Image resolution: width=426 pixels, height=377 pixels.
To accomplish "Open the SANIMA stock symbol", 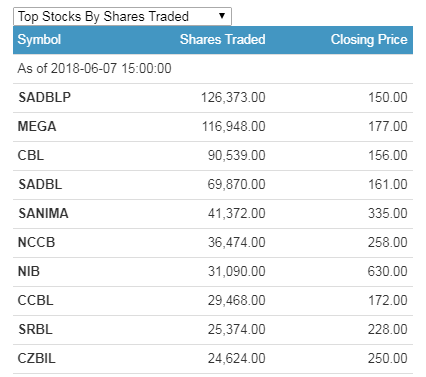I will pos(43,213).
